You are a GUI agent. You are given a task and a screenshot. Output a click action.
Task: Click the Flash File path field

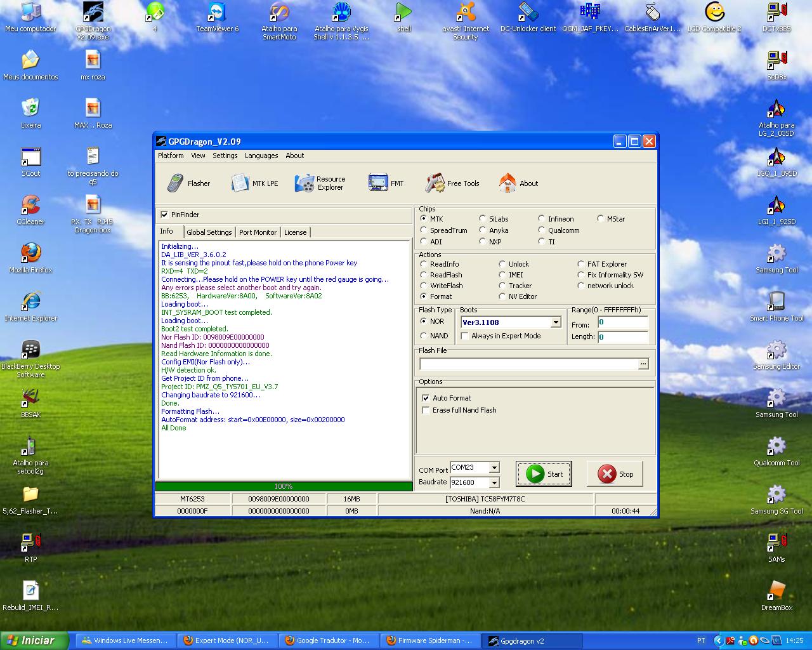(528, 364)
